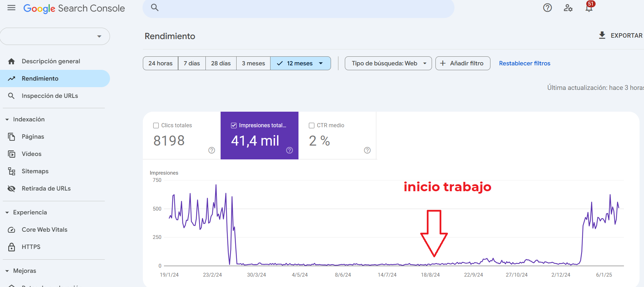Open the Core Web Vitals report
This screenshot has height=287, width=644.
click(55, 230)
